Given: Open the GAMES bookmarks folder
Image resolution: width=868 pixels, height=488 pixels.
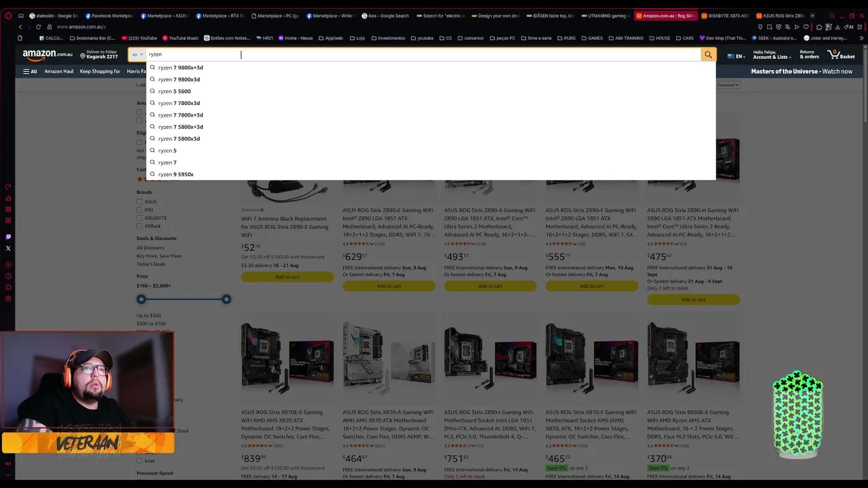Looking at the screenshot, I should [592, 38].
